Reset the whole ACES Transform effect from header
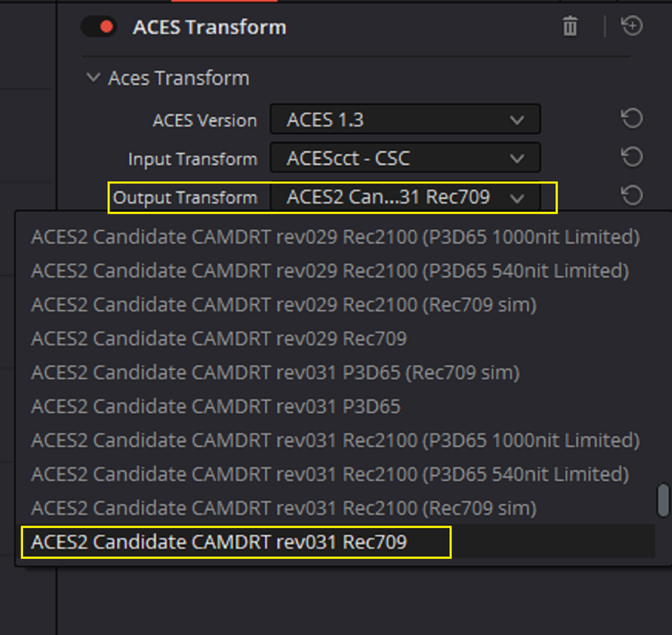 pyautogui.click(x=632, y=26)
